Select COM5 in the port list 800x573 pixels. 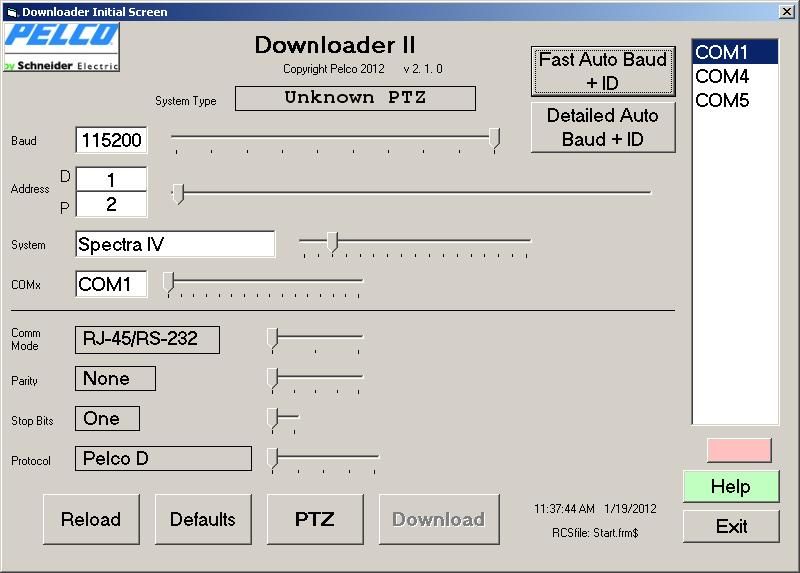pos(735,101)
